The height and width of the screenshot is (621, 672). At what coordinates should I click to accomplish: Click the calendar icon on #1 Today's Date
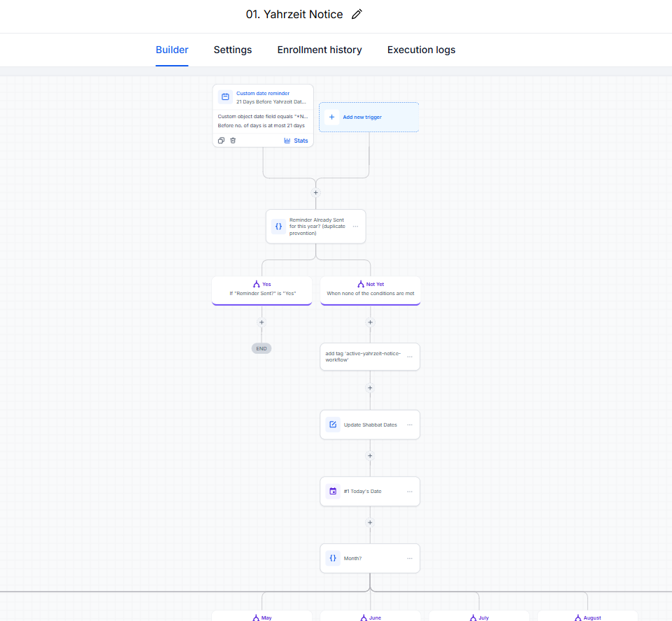tap(333, 491)
